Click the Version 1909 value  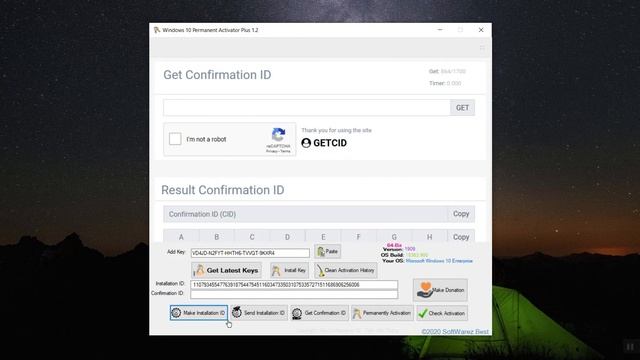(x=410, y=249)
